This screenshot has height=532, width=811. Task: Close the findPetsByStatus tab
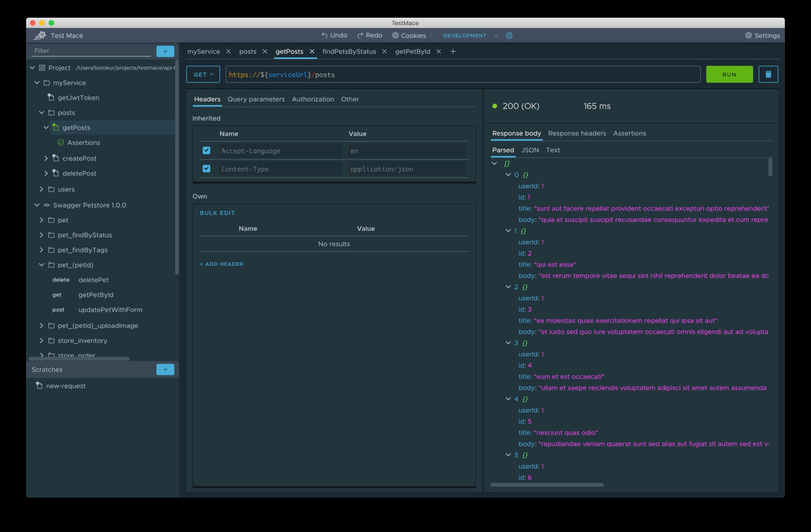384,51
